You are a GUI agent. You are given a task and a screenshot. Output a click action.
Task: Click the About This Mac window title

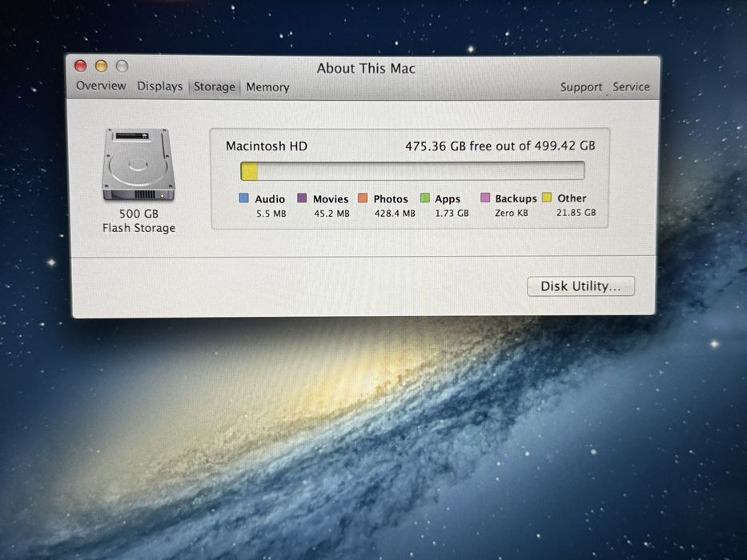pyautogui.click(x=366, y=69)
